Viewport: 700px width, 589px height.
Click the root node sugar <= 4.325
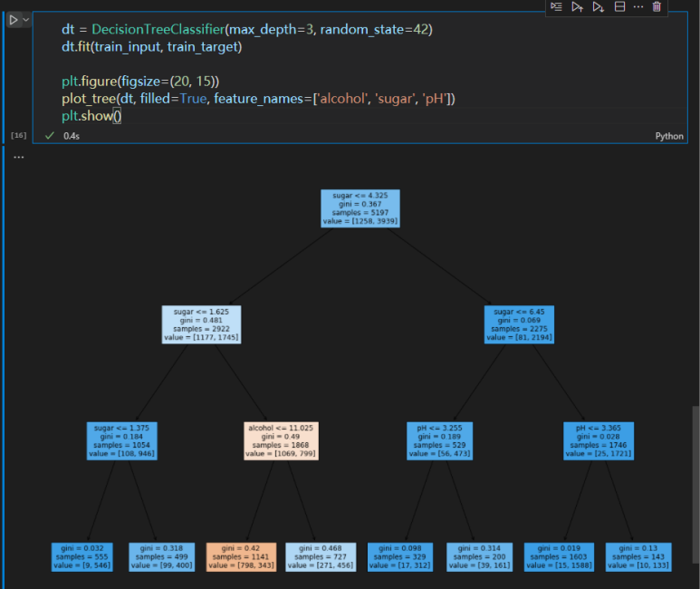[360, 208]
